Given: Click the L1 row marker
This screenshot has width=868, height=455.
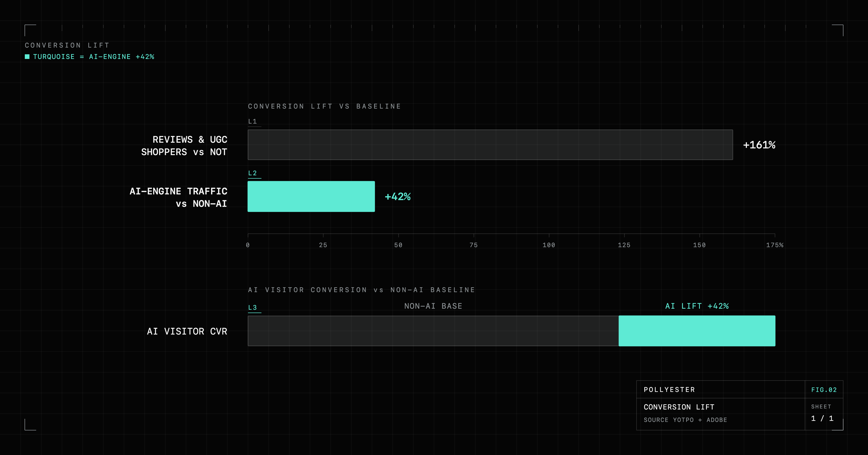Looking at the screenshot, I should pyautogui.click(x=252, y=122).
